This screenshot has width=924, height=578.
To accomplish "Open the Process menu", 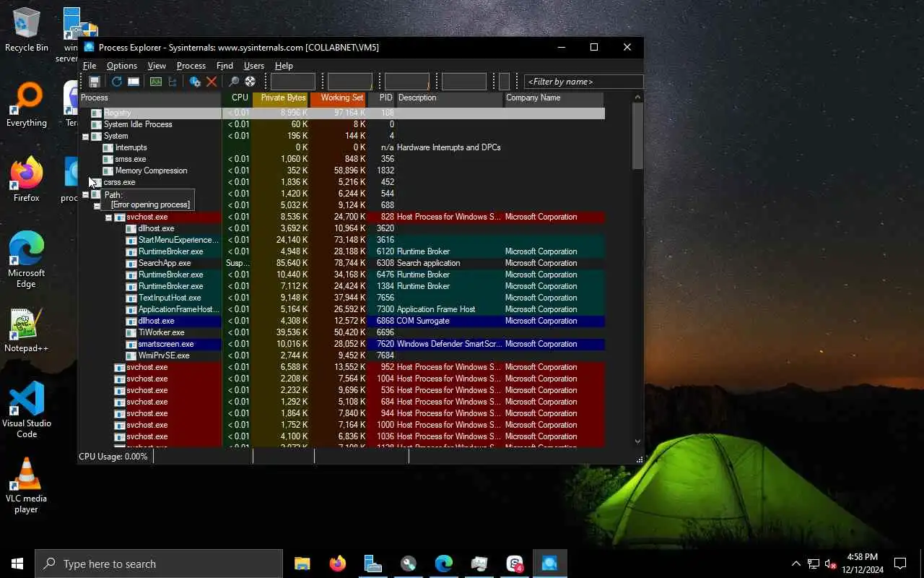I will tap(191, 66).
